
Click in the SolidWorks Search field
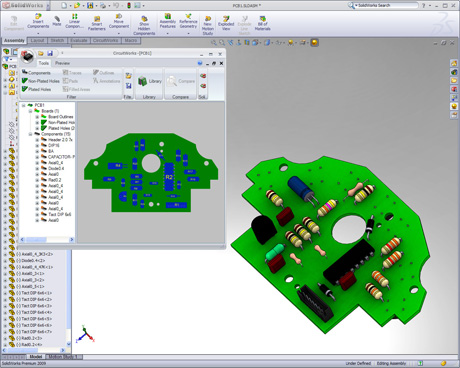click(387, 5)
